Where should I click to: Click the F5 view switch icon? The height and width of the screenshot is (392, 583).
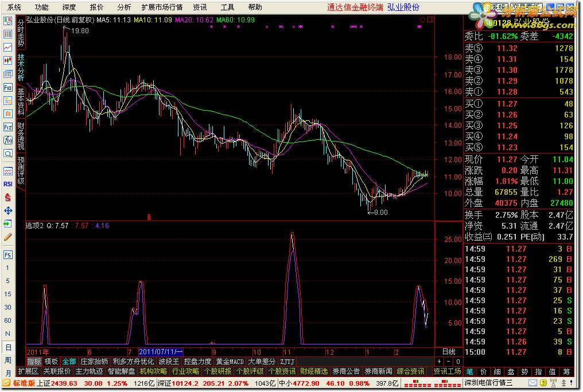[7, 255]
